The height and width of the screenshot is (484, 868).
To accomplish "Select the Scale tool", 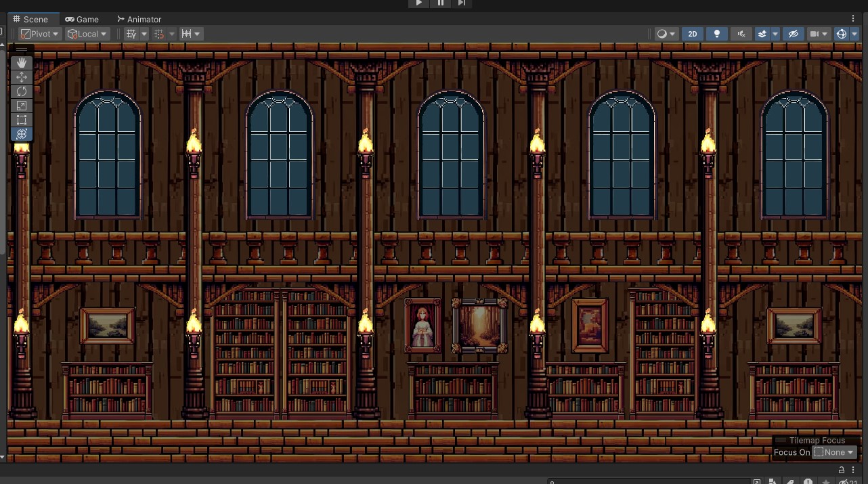I will click(x=22, y=106).
